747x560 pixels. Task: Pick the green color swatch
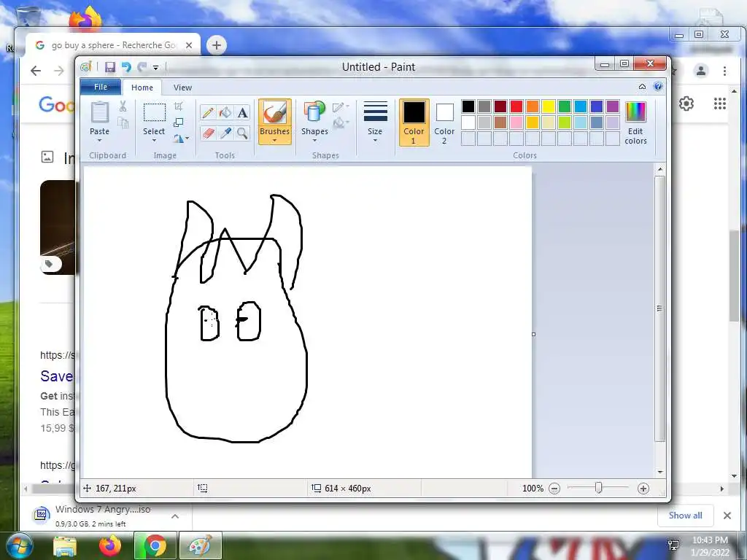[x=565, y=106]
